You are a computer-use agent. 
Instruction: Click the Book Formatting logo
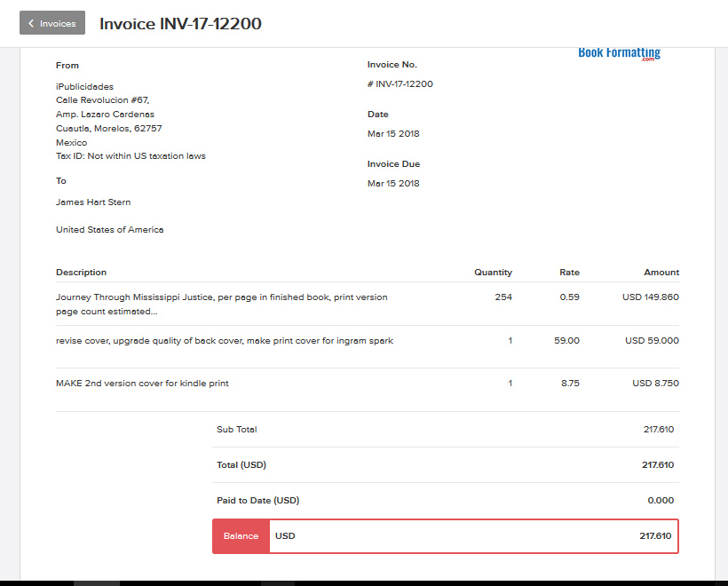point(619,54)
